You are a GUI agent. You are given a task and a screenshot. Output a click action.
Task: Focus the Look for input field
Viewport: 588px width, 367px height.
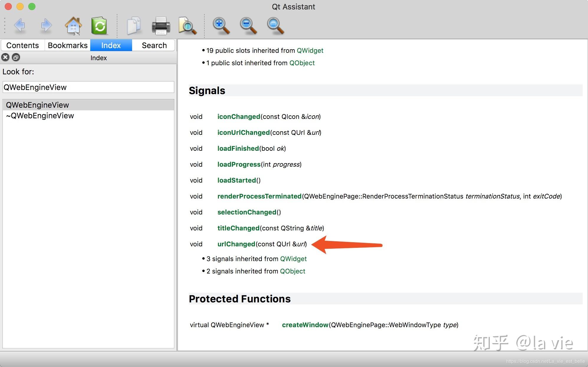pyautogui.click(x=88, y=87)
